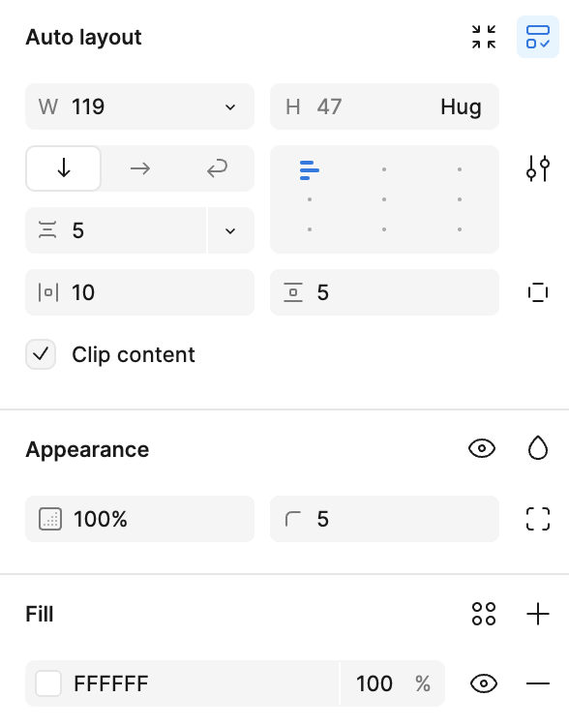
Task: Select wrap layout direction option
Action: click(217, 168)
